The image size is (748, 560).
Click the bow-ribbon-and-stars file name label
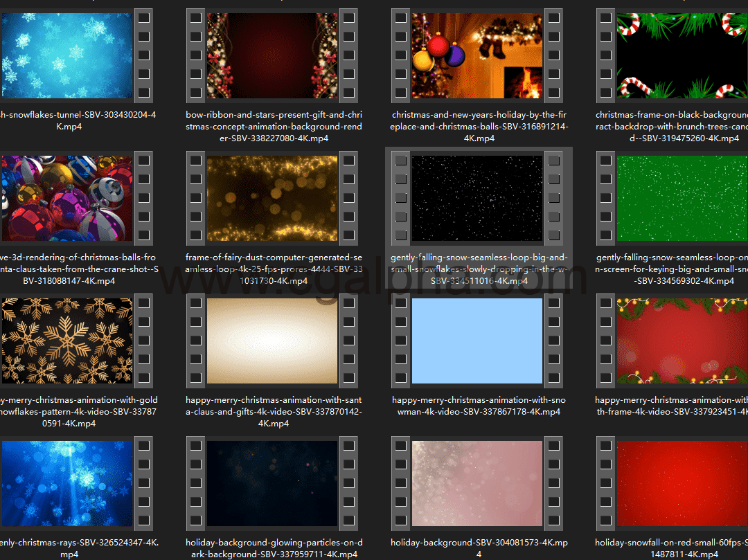pyautogui.click(x=274, y=127)
